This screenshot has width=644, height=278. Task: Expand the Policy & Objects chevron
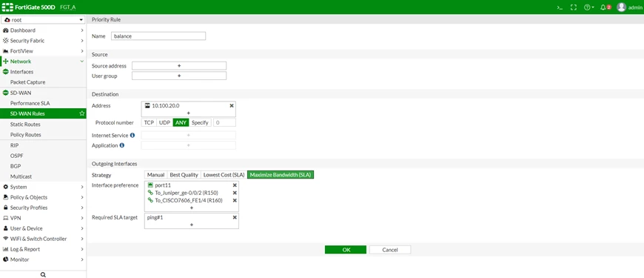coord(81,197)
